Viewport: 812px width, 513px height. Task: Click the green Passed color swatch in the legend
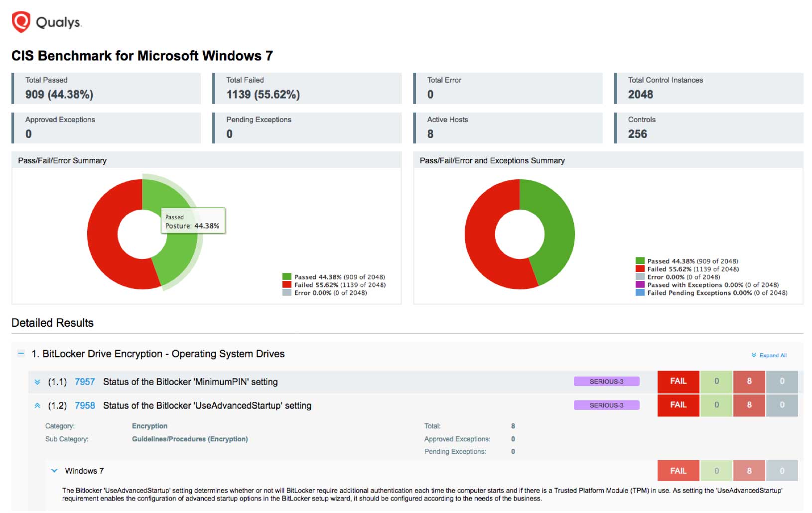pyautogui.click(x=286, y=276)
